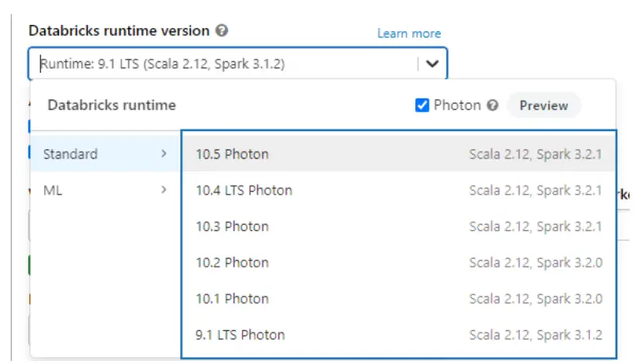
Task: Open the runtime version dropdown arrow
Action: (x=432, y=64)
